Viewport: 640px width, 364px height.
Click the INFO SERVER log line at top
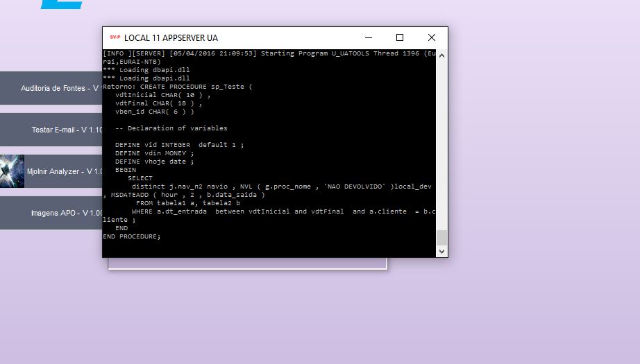(264, 53)
